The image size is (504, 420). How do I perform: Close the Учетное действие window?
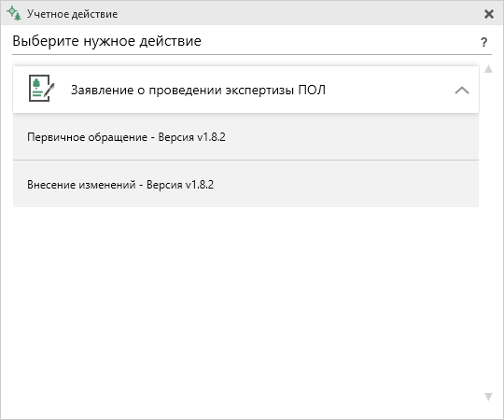pyautogui.click(x=489, y=14)
